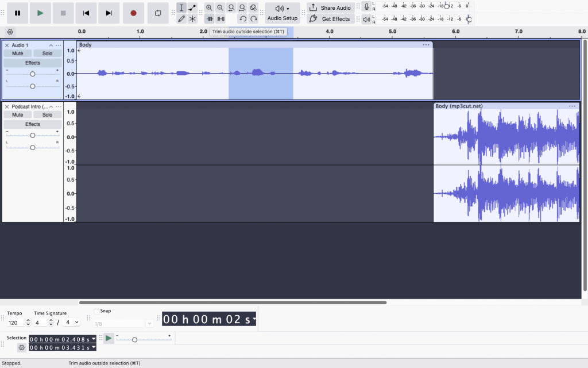The height and width of the screenshot is (368, 588).
Task: Mute the Audio 1 track
Action: tap(18, 53)
